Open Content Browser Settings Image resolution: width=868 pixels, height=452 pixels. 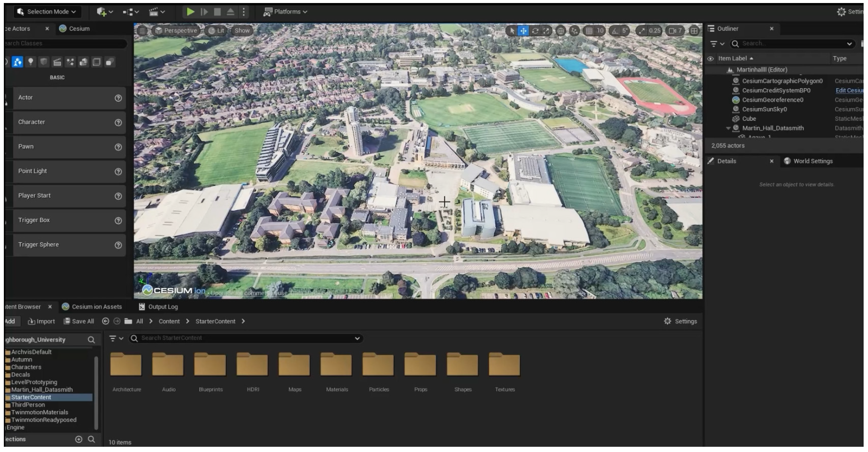tap(680, 322)
